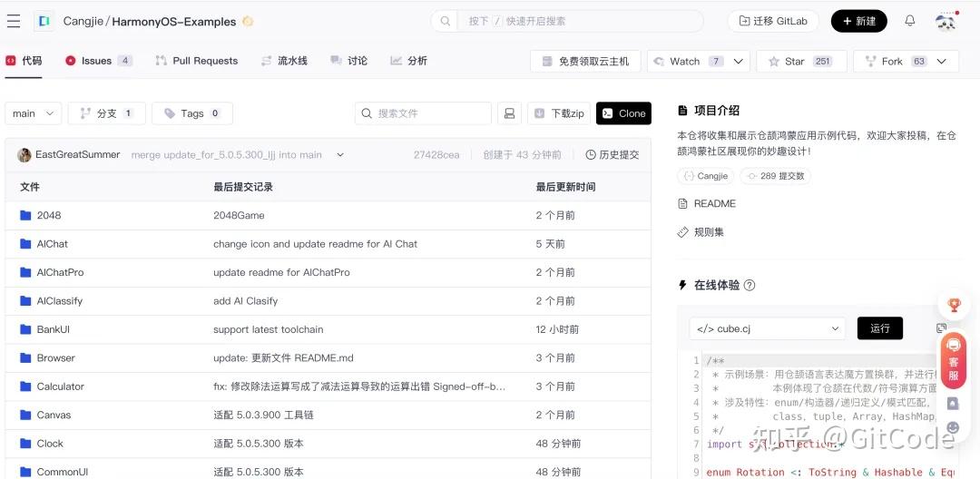Open the Calculator folder
The width and height of the screenshot is (980, 479).
click(60, 386)
